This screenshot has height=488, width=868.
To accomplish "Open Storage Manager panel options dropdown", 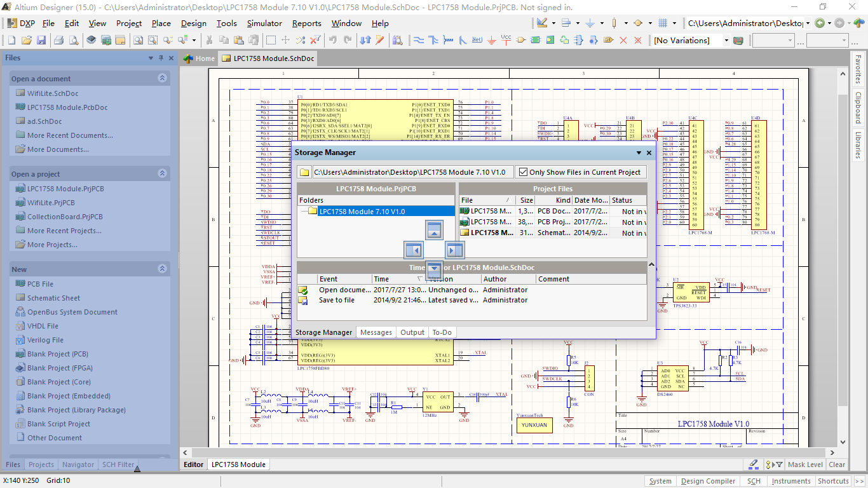I will click(x=639, y=152).
